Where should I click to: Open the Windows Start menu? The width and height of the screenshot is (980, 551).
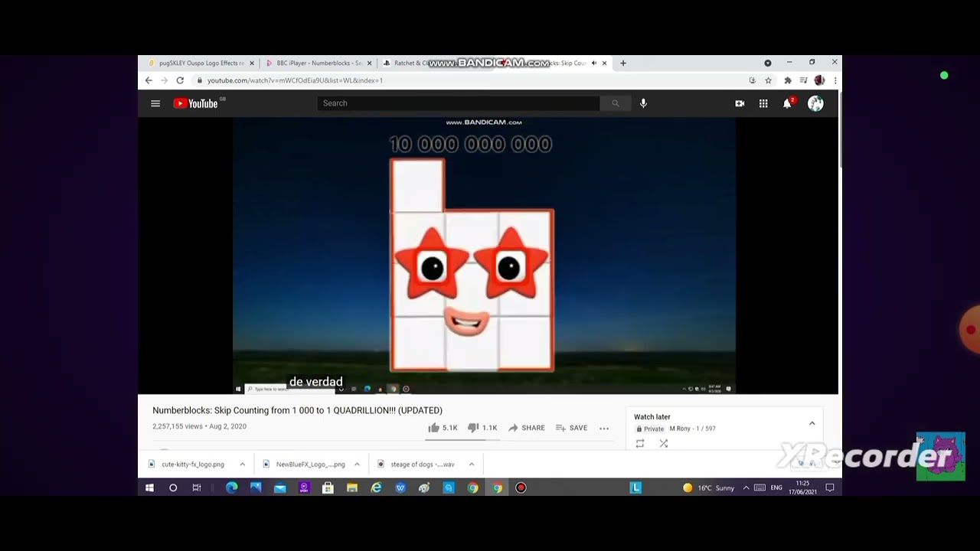coord(149,487)
